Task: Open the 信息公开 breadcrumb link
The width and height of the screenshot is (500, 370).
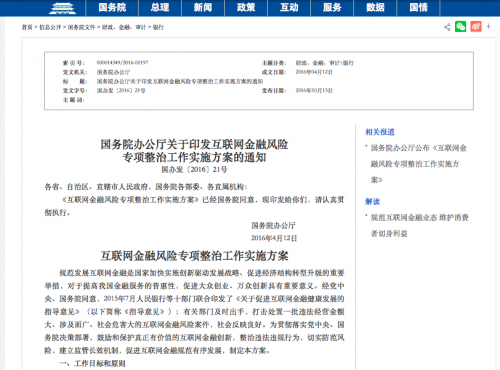Action: [x=50, y=27]
